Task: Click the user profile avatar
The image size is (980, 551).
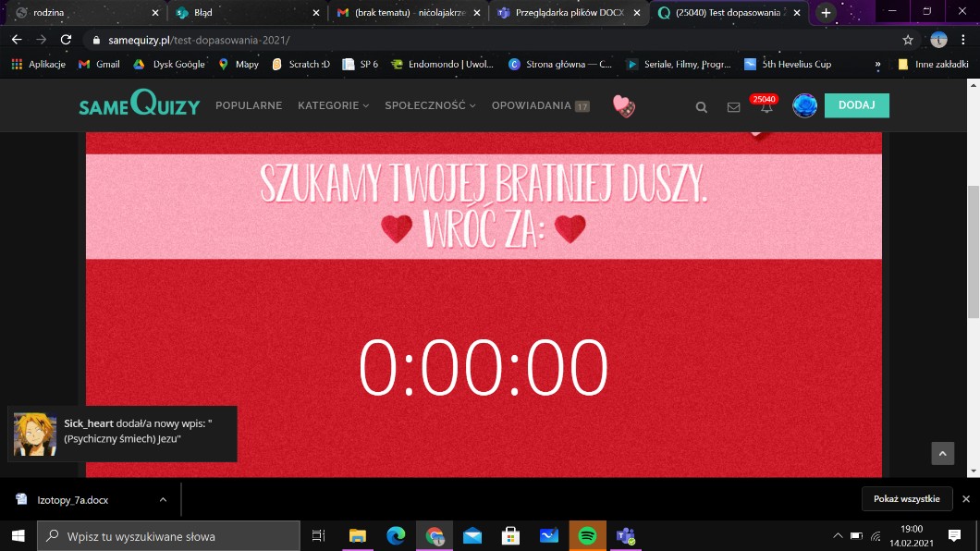Action: tap(804, 105)
